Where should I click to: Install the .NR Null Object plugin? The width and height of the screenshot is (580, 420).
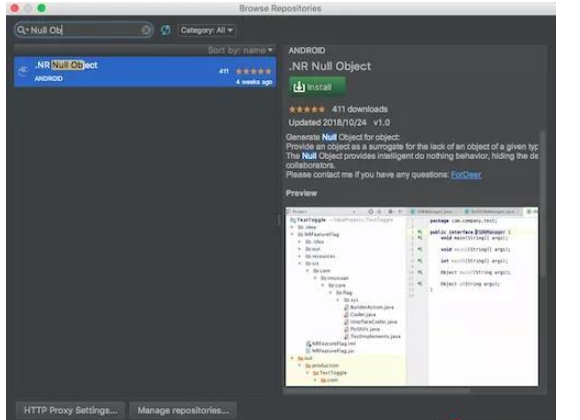(x=317, y=87)
